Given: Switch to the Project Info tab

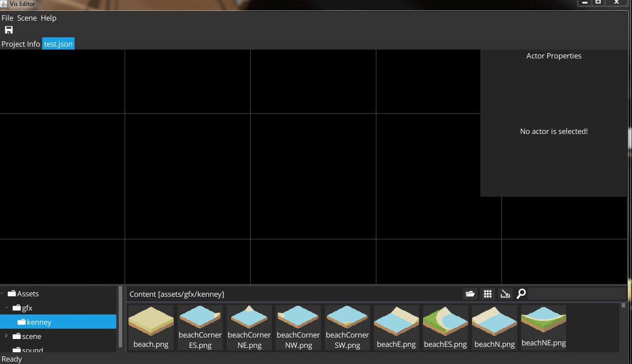Looking at the screenshot, I should point(21,44).
